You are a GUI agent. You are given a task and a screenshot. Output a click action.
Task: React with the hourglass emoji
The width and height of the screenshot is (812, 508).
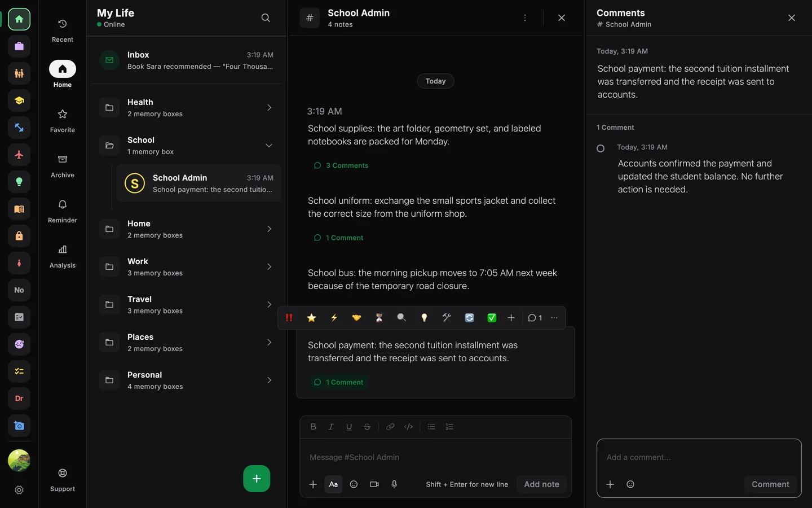tap(379, 318)
